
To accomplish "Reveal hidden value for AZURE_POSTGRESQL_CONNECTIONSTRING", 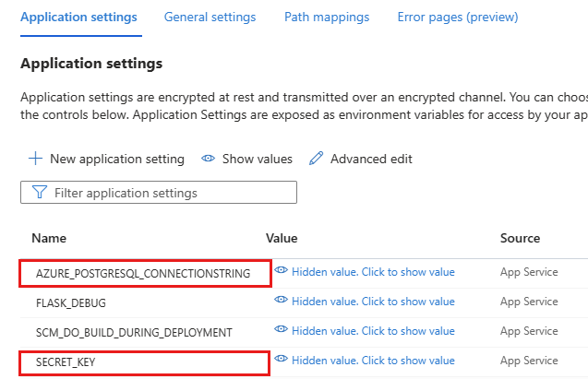I will (373, 272).
